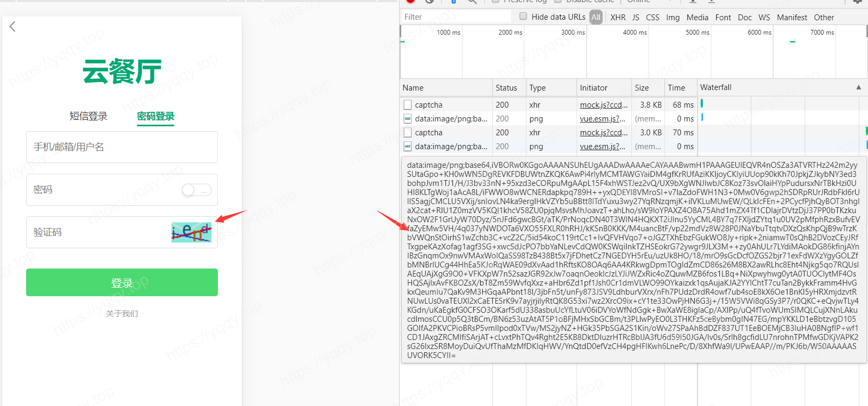Open the 关于我们 link

coord(122,313)
